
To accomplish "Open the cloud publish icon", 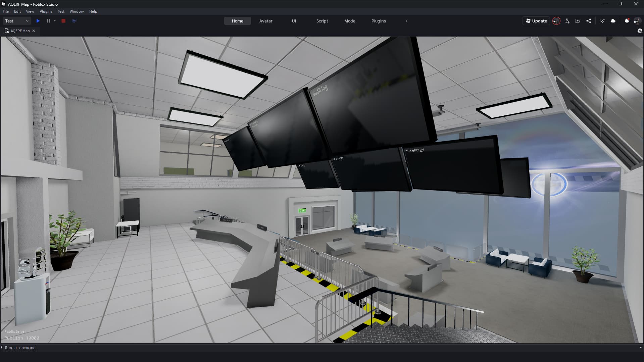I will pyautogui.click(x=613, y=21).
